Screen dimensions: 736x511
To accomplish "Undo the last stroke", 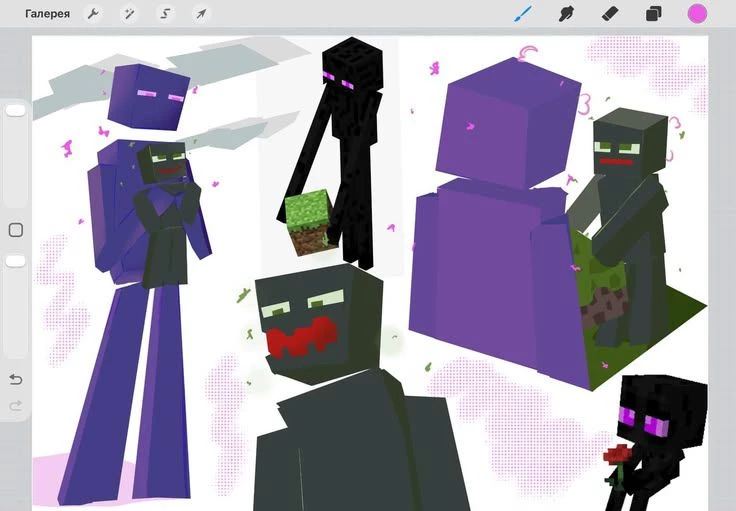I will [x=16, y=379].
